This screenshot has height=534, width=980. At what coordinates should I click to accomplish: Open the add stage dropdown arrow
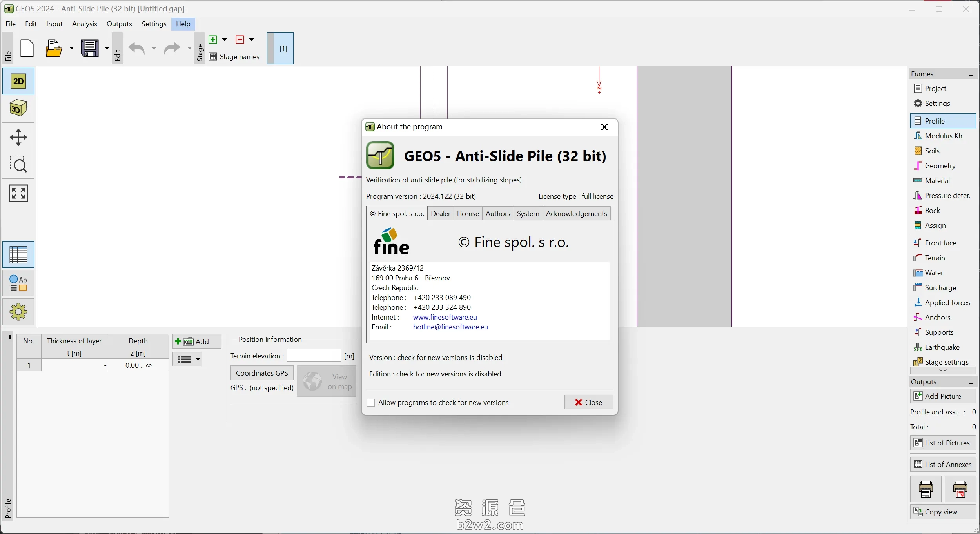click(225, 40)
